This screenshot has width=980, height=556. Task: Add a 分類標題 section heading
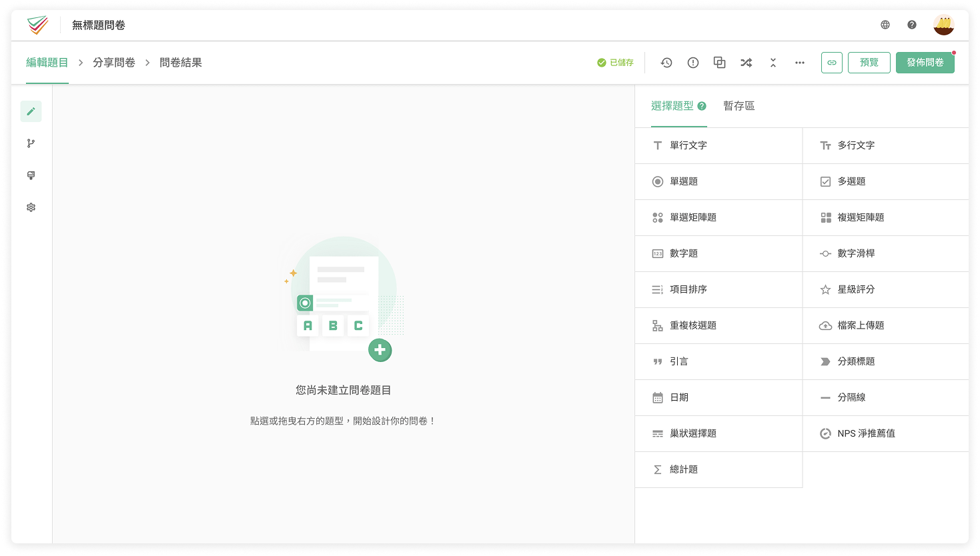click(886, 361)
